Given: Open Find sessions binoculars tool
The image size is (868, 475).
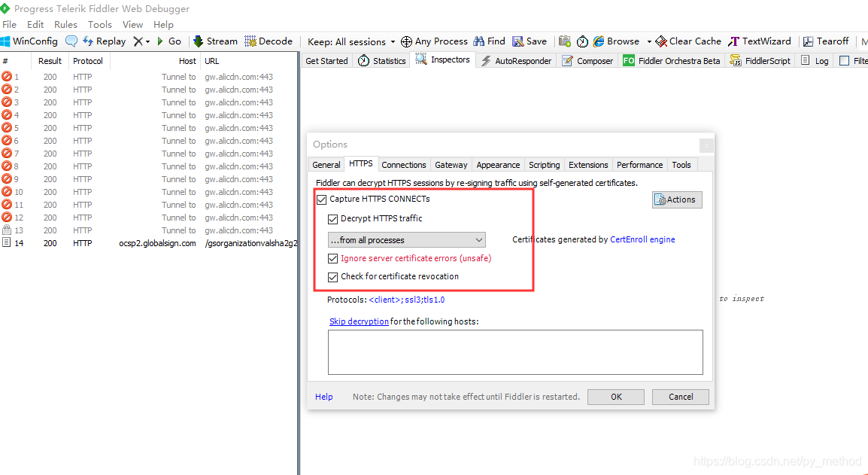Looking at the screenshot, I should 490,41.
